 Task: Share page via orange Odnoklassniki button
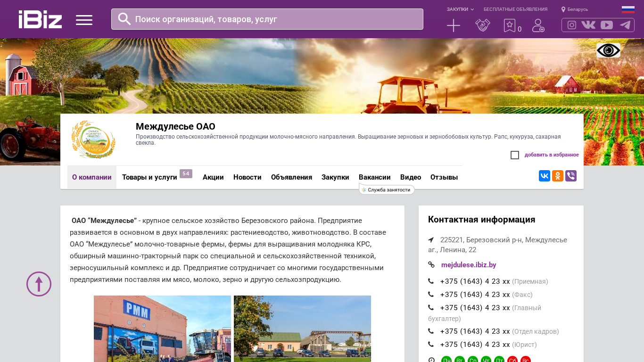[558, 176]
